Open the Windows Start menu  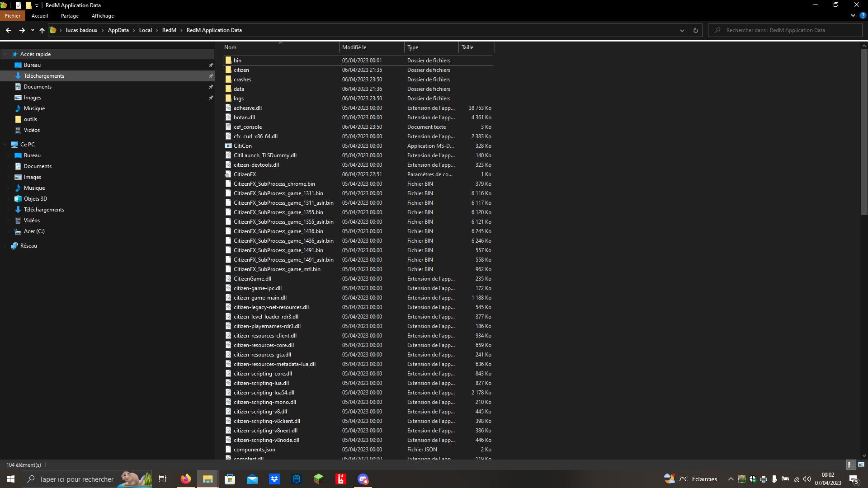coord(11,479)
